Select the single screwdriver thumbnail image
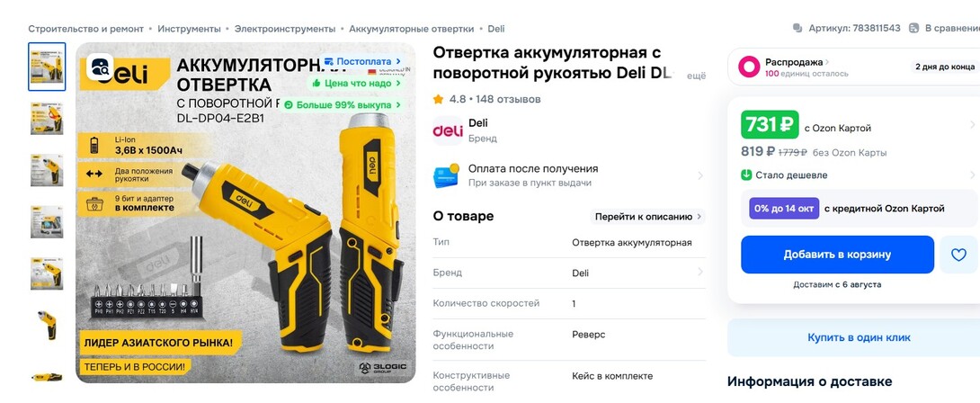The width and height of the screenshot is (980, 403). (47, 326)
